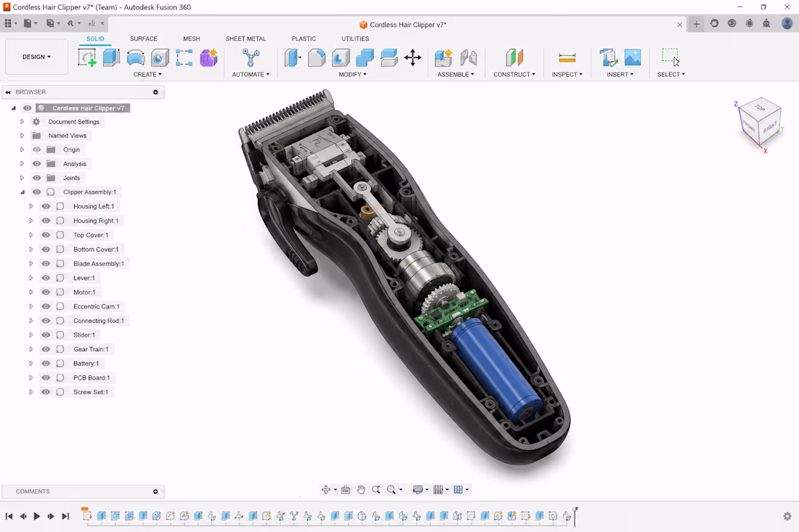Image resolution: width=799 pixels, height=532 pixels.
Task: Toggle visibility of Joints folder
Action: tap(37, 178)
